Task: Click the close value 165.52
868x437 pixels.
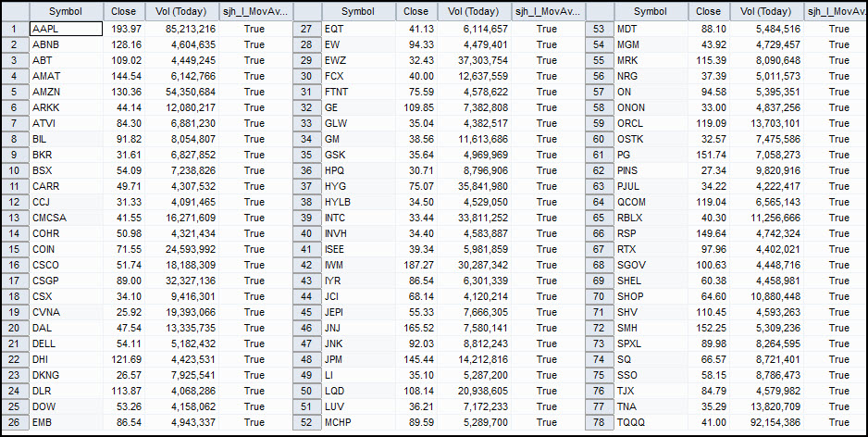Action: (421, 328)
